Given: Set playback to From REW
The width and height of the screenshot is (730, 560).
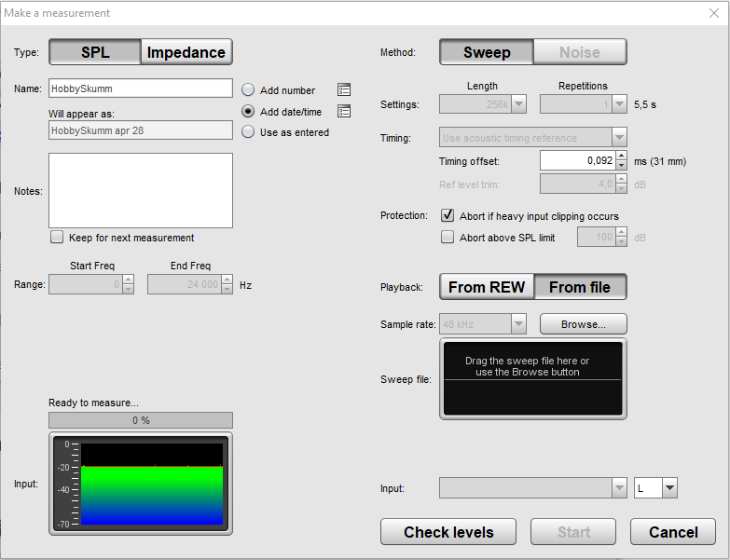Looking at the screenshot, I should click(487, 287).
